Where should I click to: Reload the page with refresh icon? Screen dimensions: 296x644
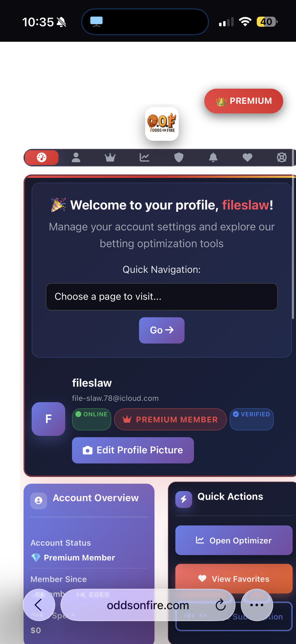(221, 605)
